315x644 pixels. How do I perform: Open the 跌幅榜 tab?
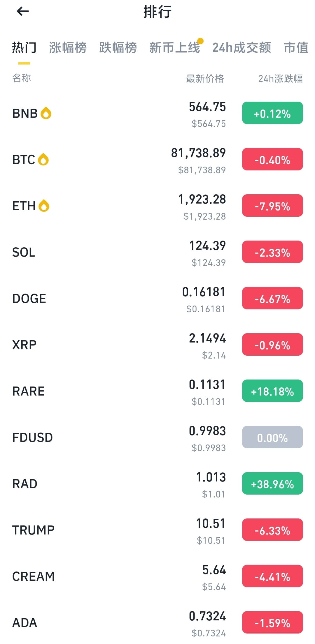pos(118,48)
